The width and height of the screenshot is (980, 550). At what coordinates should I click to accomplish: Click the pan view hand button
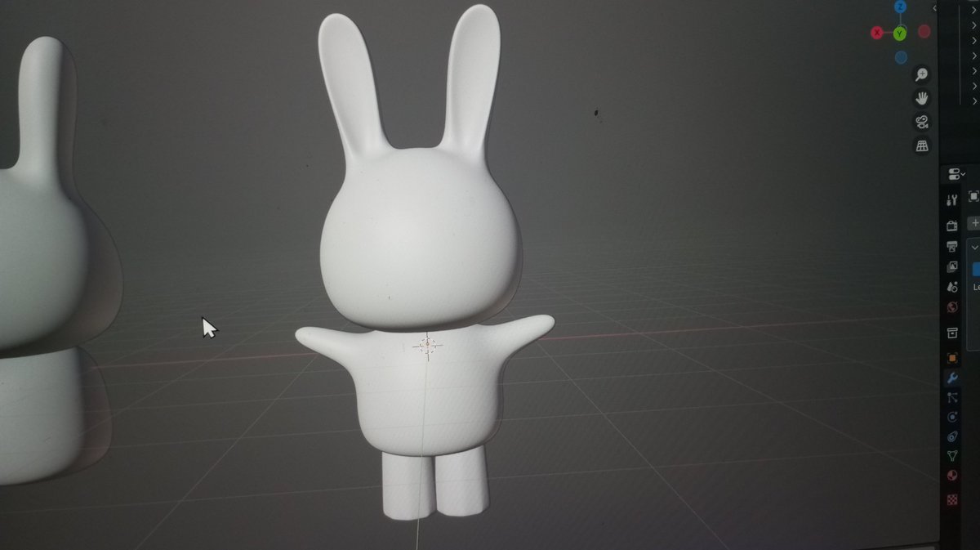tap(921, 99)
